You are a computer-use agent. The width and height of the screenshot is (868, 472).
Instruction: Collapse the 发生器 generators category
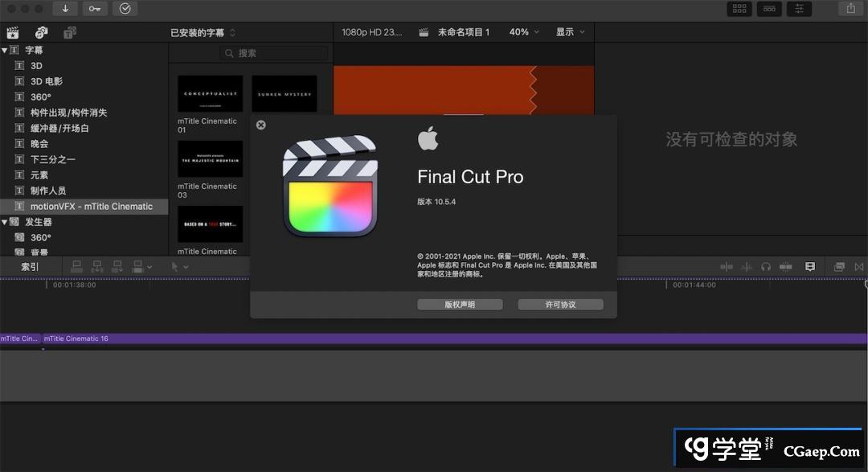[x=5, y=222]
